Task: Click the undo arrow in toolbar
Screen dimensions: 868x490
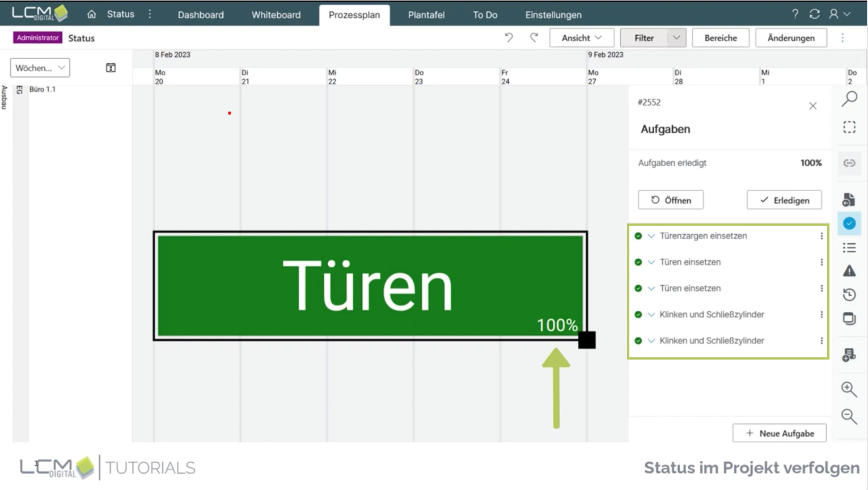Action: (x=509, y=37)
